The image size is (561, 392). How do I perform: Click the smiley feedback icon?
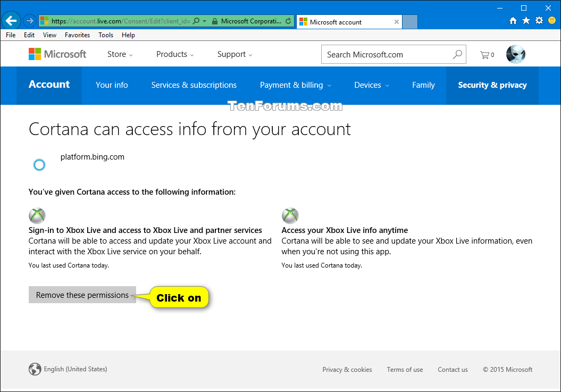(x=552, y=20)
